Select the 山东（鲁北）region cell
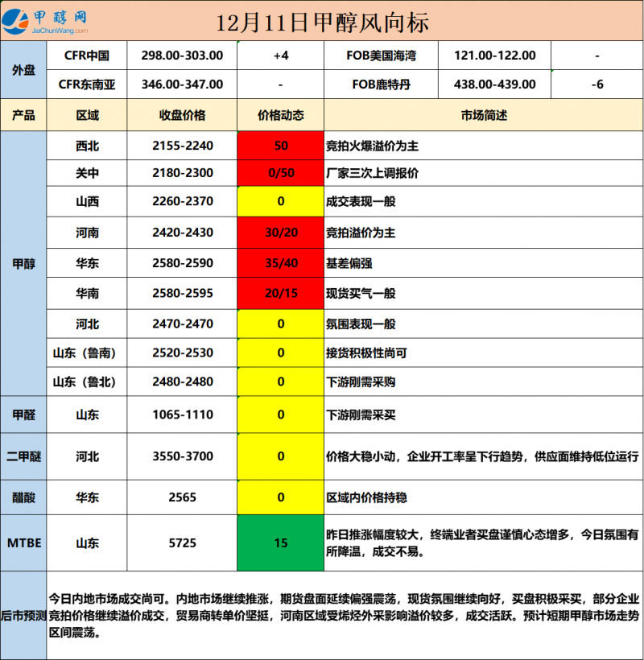 click(87, 382)
